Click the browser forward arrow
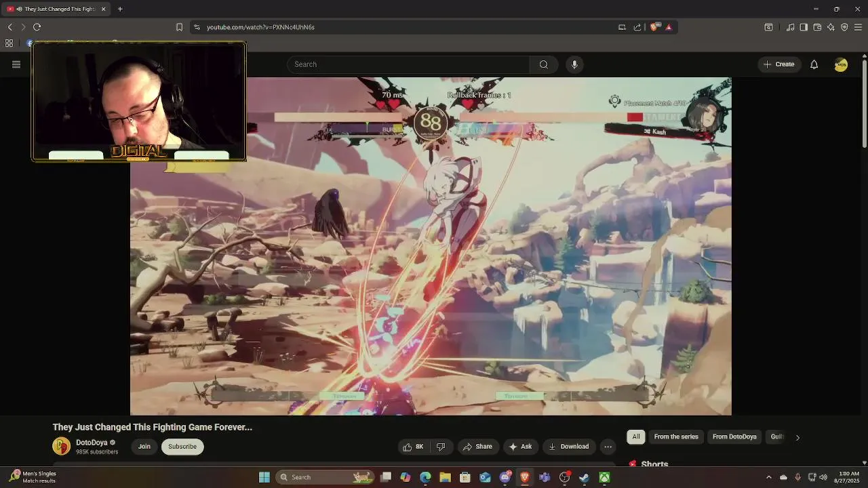 [x=23, y=27]
